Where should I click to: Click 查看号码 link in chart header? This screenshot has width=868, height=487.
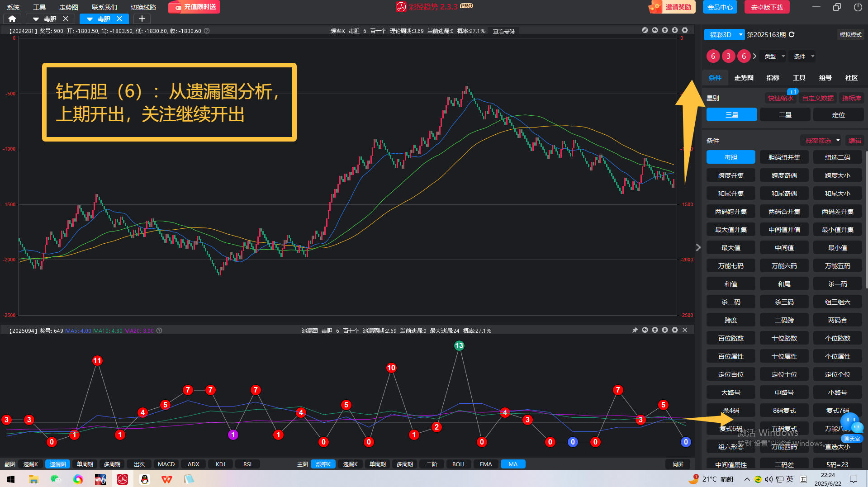pos(503,31)
